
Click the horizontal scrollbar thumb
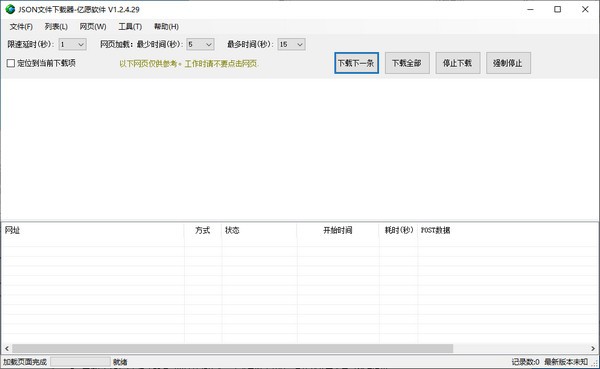232,348
